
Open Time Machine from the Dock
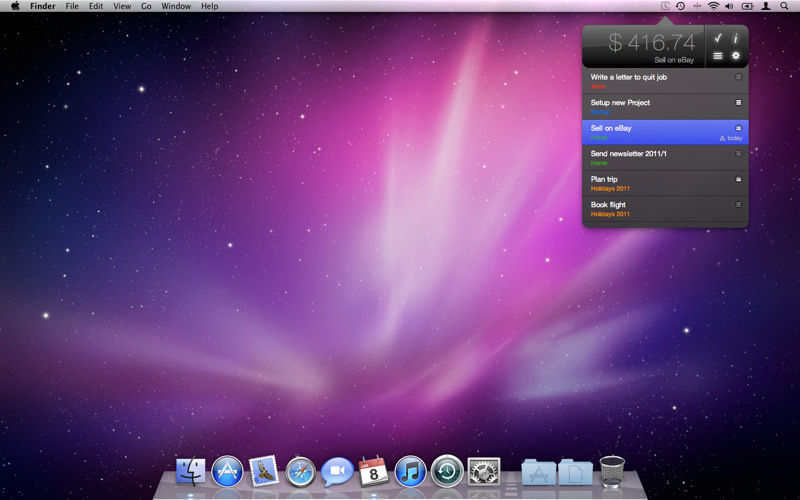point(447,471)
